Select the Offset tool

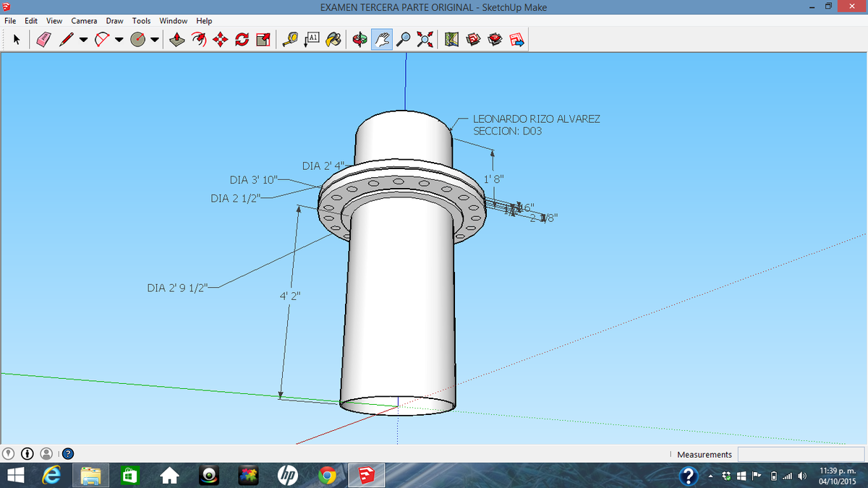(x=200, y=40)
